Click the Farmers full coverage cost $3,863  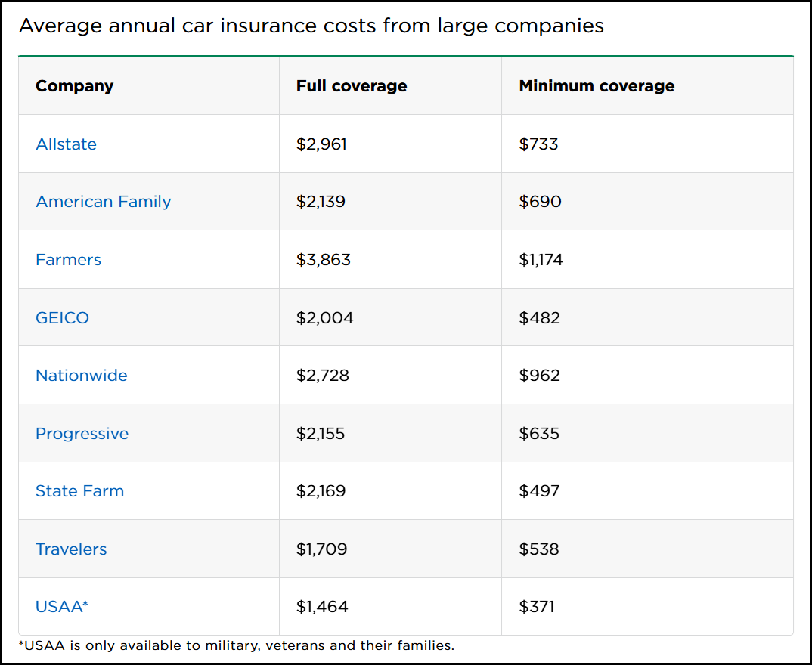point(324,260)
